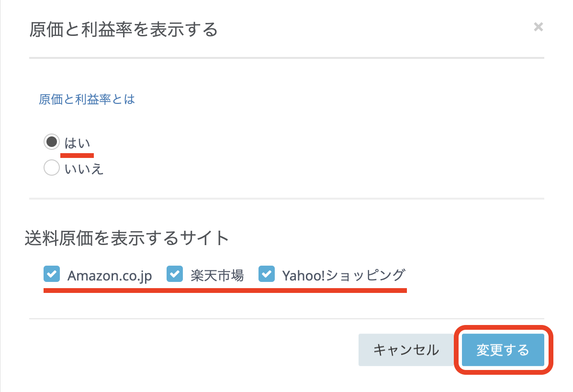Click the はい option label text
Viewport: 573px width, 392px height.
[x=77, y=143]
